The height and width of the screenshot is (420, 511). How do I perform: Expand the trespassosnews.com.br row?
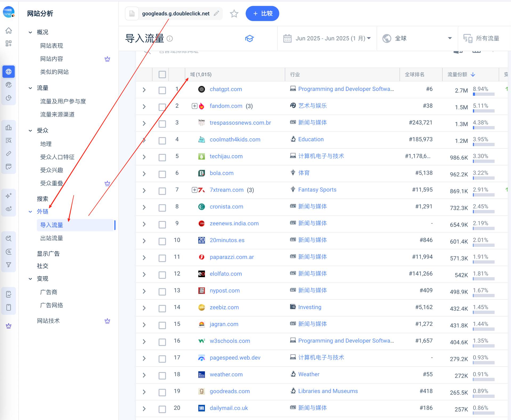coord(144,123)
